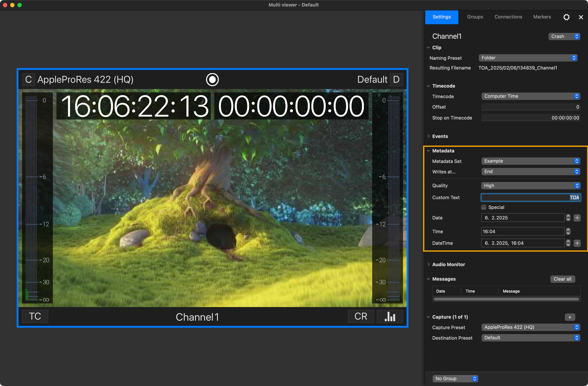
Task: Click the 00:00:00:00 duration display
Action: 291,106
